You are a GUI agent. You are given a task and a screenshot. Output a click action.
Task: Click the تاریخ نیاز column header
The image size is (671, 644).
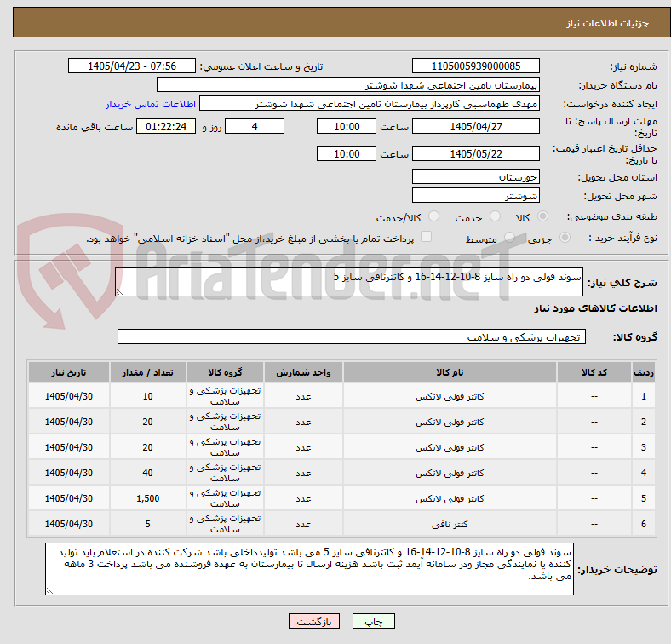pyautogui.click(x=69, y=372)
